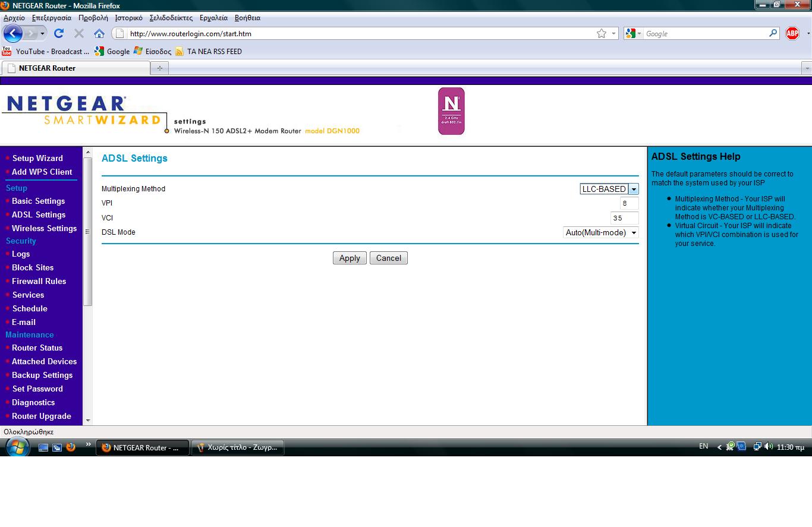
Task: Open the Ιστορικό menu
Action: 128,18
